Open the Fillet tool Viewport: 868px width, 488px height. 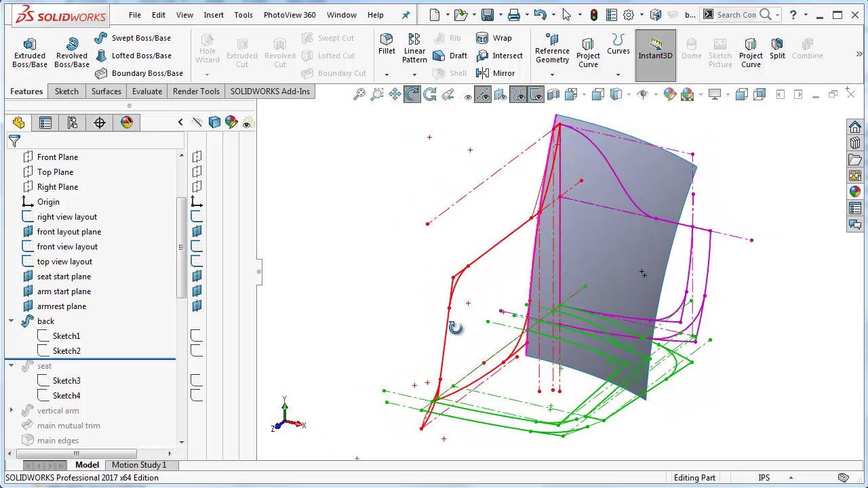click(x=387, y=44)
